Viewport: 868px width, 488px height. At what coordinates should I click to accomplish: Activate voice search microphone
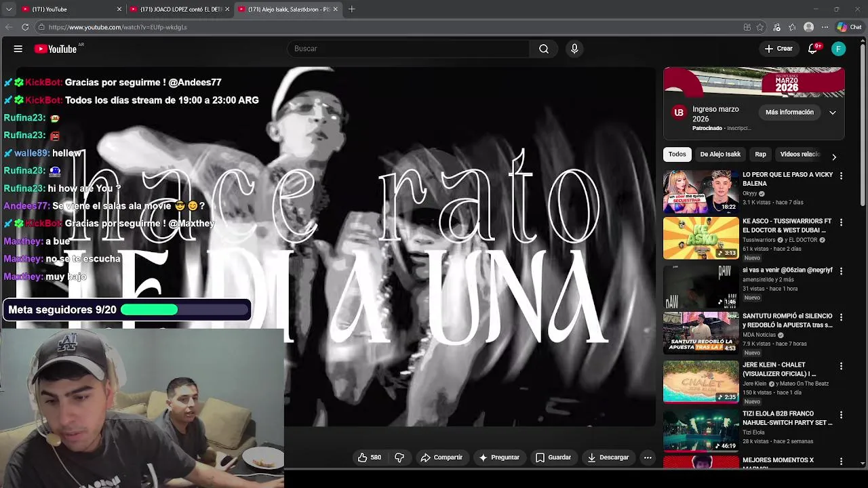click(x=574, y=49)
